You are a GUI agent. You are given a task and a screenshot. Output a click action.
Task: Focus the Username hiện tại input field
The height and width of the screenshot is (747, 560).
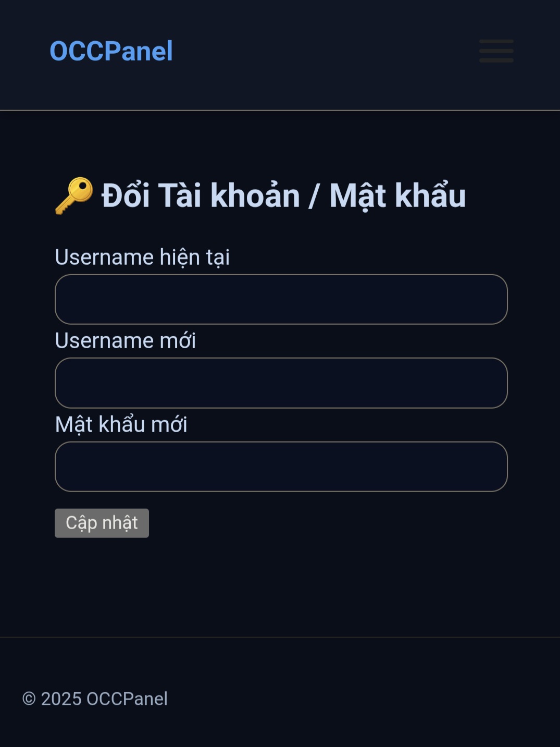pyautogui.click(x=281, y=299)
